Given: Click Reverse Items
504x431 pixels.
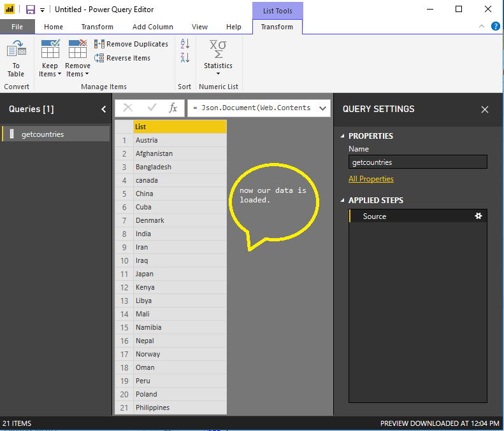Looking at the screenshot, I should (122, 58).
